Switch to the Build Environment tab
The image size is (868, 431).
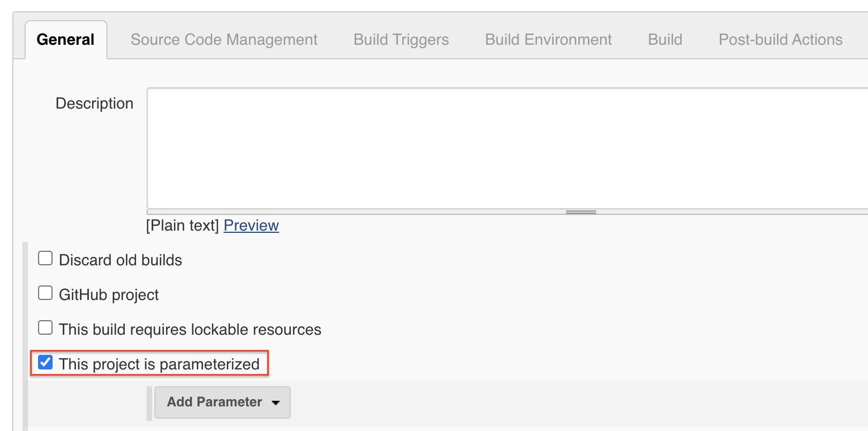point(548,39)
